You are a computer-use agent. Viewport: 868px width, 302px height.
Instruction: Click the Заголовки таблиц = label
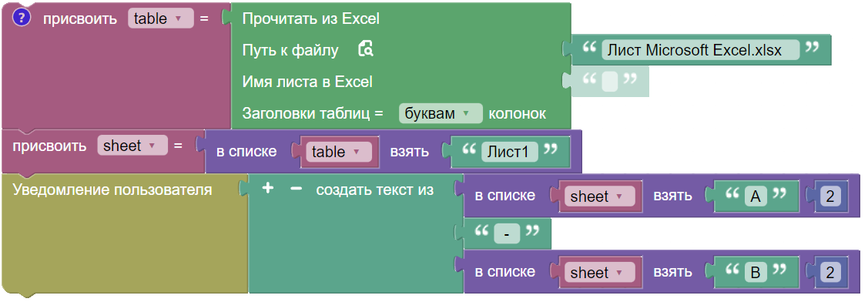click(313, 113)
